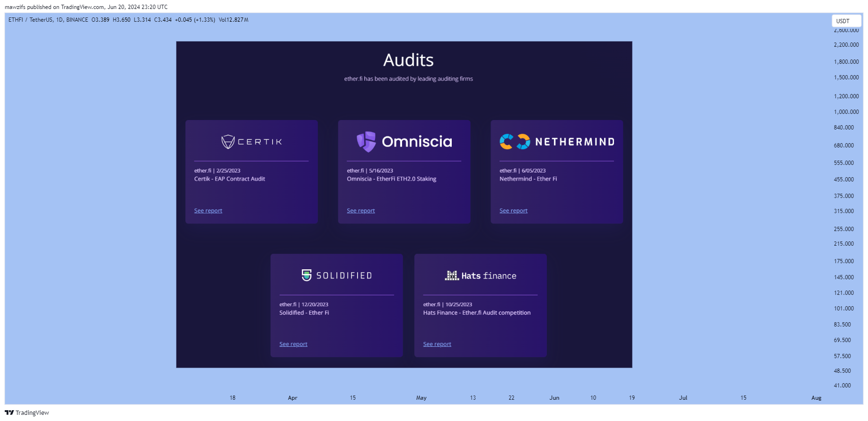
Task: Click 'Nethermind - Ether Fi' text
Action: point(528,179)
